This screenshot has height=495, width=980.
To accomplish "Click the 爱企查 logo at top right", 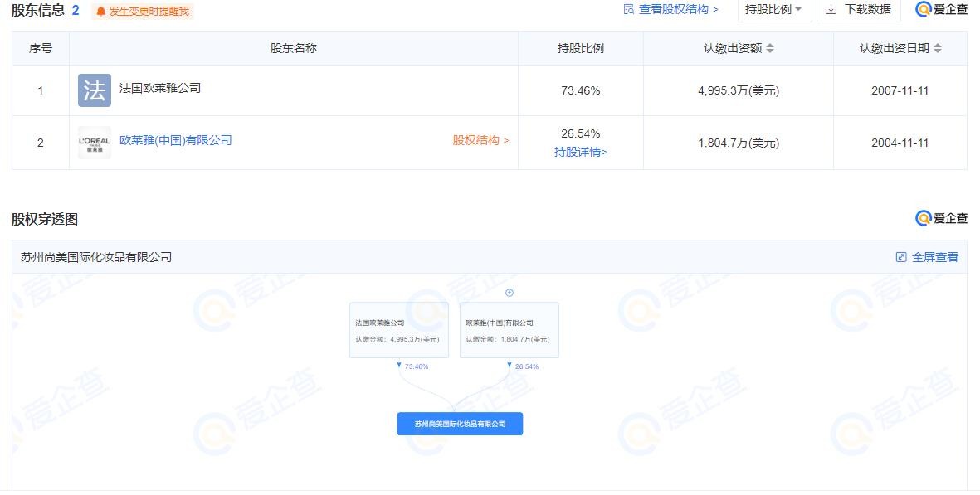I will [940, 10].
